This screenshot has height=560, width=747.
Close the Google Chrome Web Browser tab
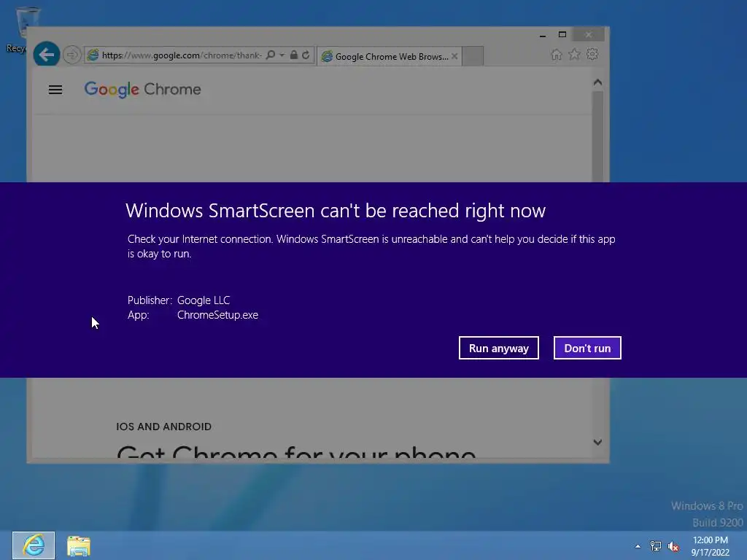(x=454, y=56)
